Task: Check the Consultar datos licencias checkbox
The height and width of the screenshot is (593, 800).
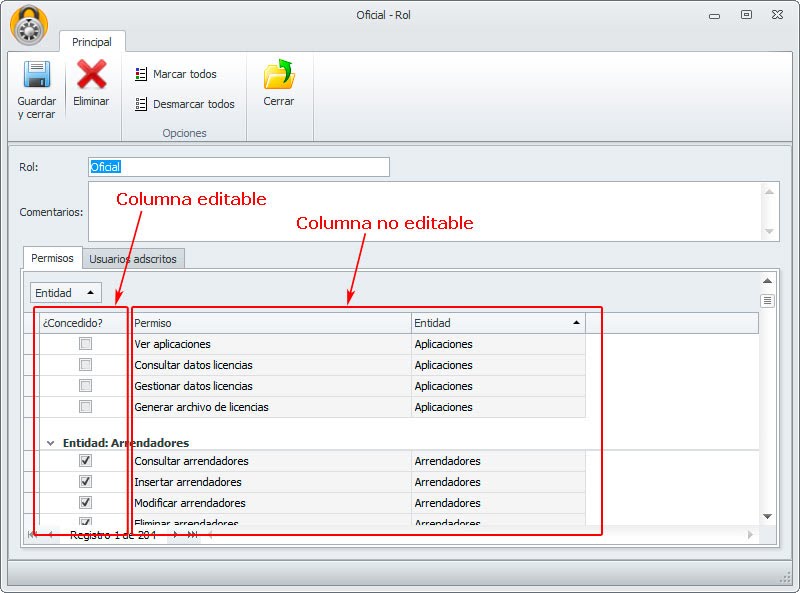Action: (x=86, y=365)
